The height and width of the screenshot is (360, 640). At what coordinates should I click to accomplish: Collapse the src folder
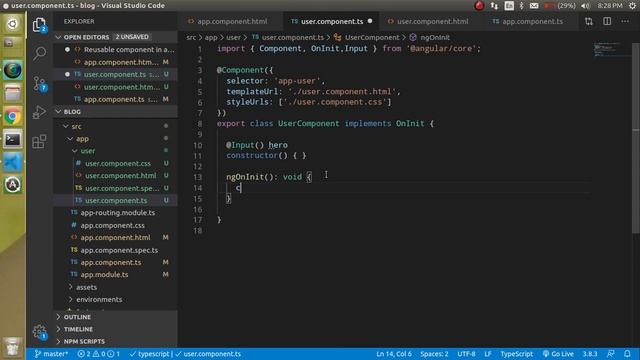[116, 126]
